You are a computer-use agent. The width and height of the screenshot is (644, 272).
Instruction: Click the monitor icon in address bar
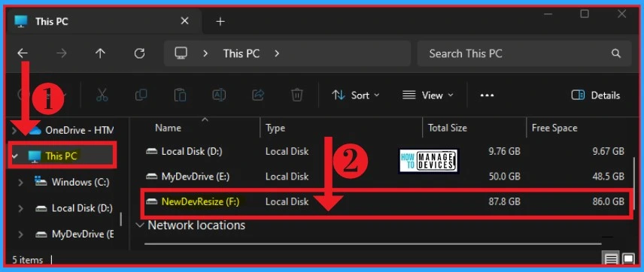181,53
